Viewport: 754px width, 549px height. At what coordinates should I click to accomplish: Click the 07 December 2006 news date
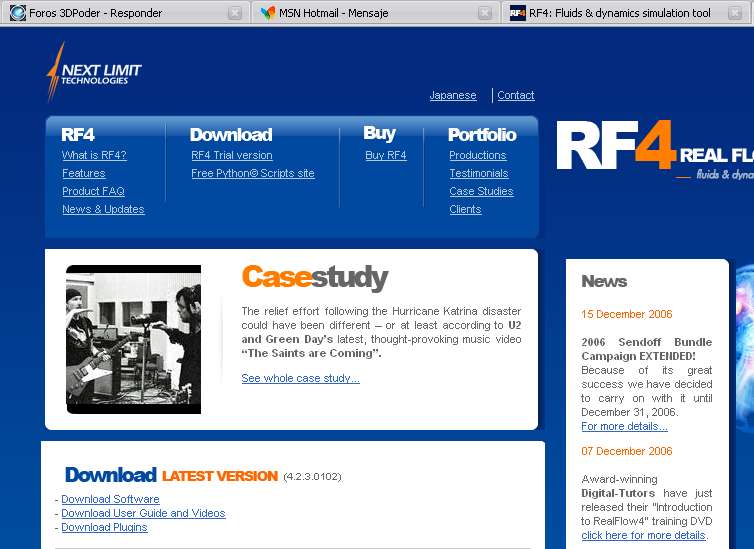[627, 451]
